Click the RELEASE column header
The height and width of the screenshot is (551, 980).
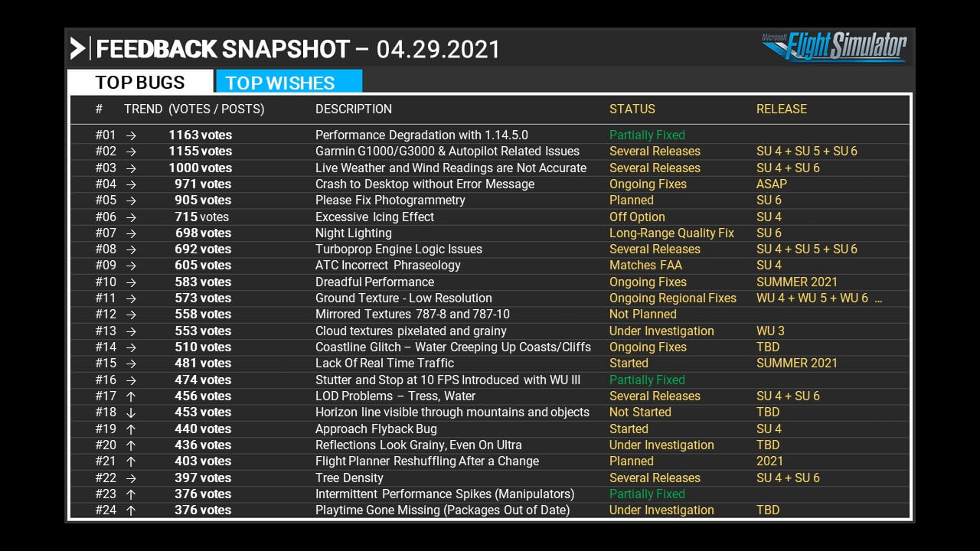tap(781, 109)
